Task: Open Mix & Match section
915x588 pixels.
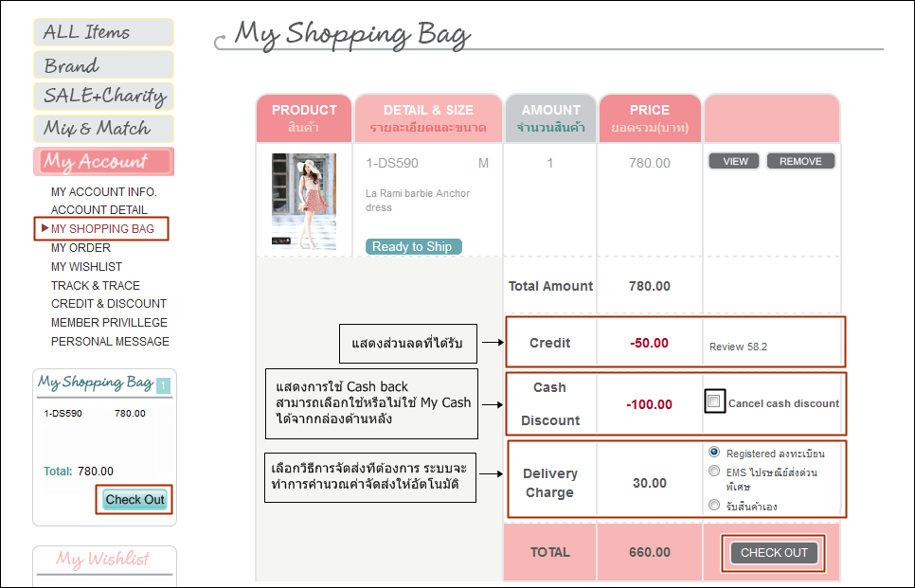Action: 103,129
